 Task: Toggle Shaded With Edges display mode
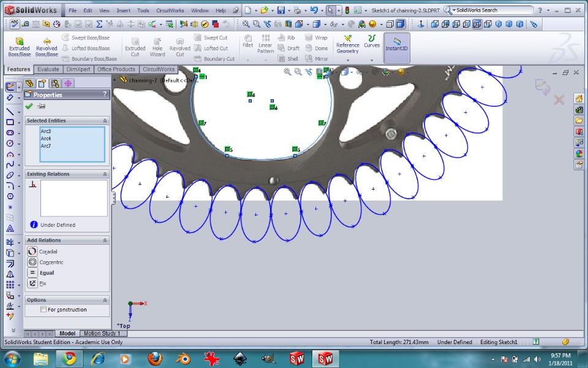pyautogui.click(x=401, y=24)
